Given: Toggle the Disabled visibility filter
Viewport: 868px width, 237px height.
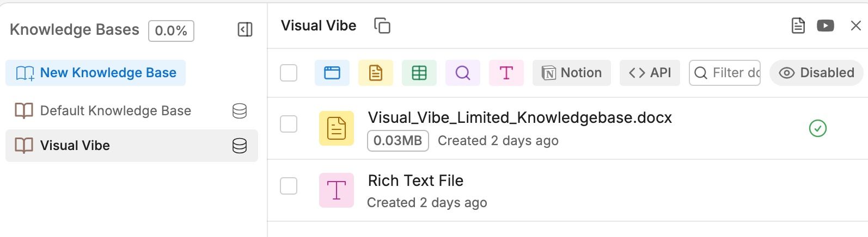Looking at the screenshot, I should [816, 73].
